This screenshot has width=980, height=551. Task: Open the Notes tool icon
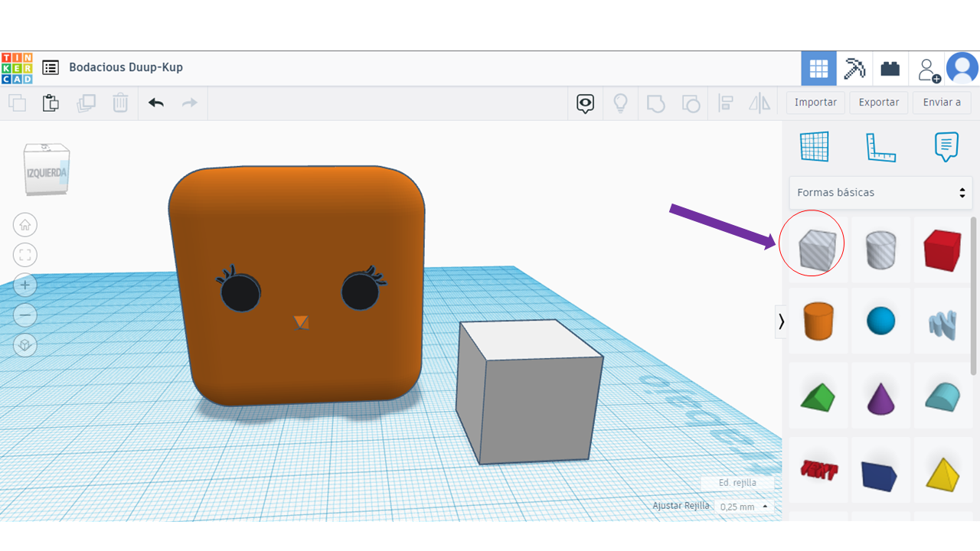(x=946, y=146)
